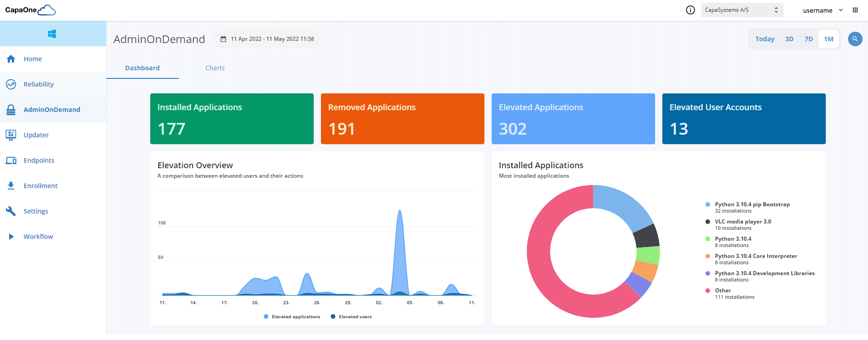Toggle the Other legend entry
868x340 pixels.
point(730,293)
